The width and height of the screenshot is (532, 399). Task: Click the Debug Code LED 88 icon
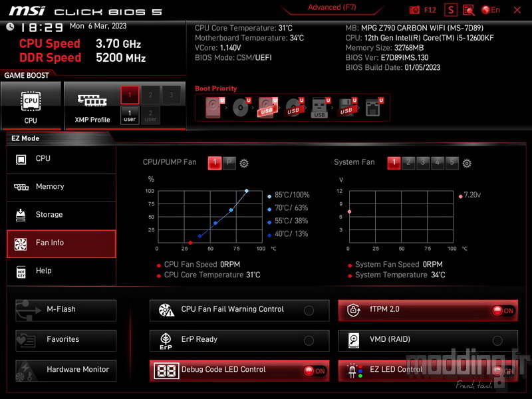pos(166,371)
